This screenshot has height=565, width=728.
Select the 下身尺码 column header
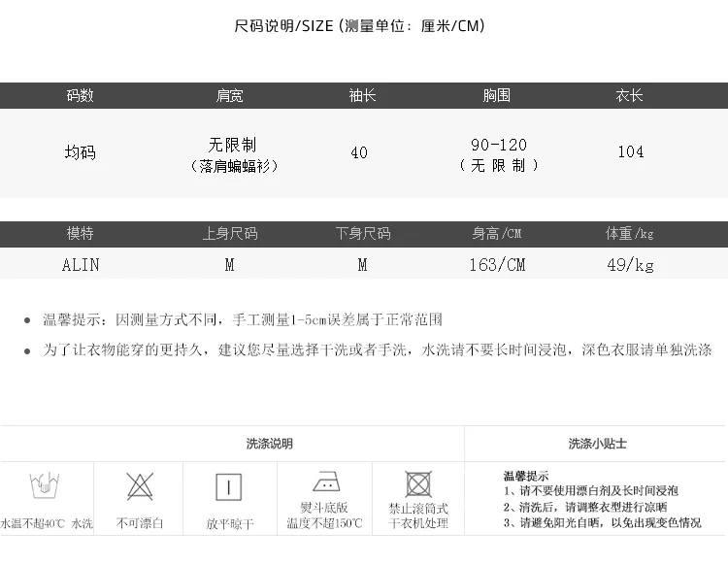click(363, 233)
